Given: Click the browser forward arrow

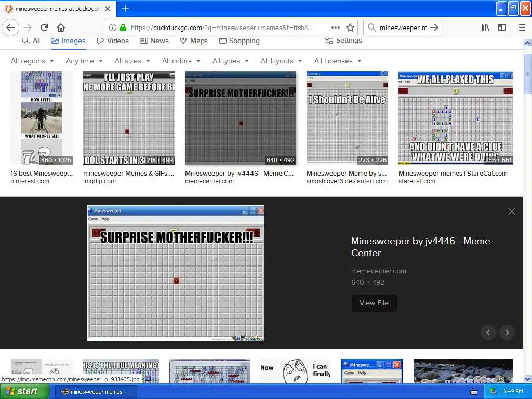Looking at the screenshot, I should point(28,28).
